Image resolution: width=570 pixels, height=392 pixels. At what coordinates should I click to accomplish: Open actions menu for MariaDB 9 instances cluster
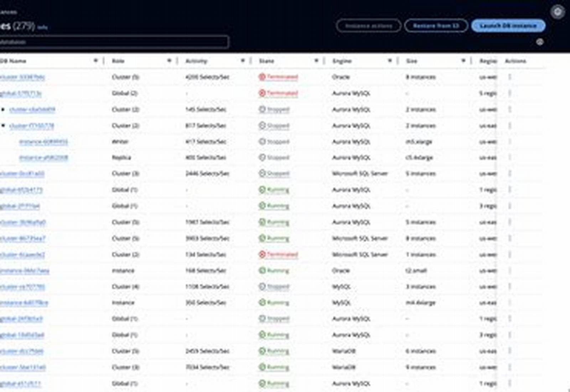tap(510, 367)
